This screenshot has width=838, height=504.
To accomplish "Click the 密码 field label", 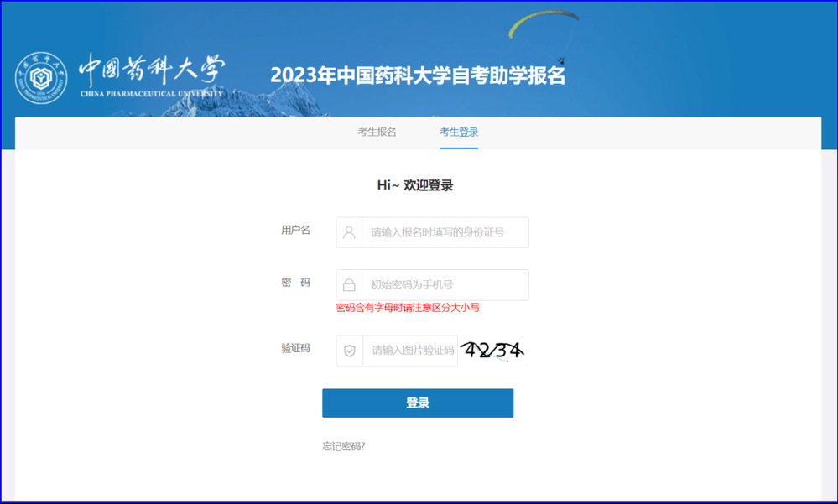I will 295,283.
